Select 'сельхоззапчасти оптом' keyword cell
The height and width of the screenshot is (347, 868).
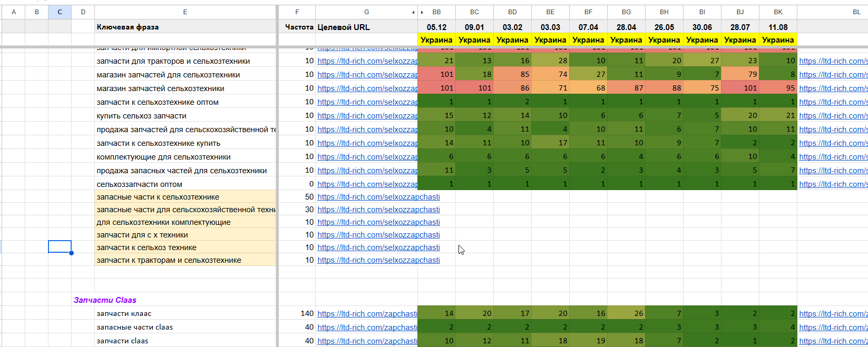(185, 184)
